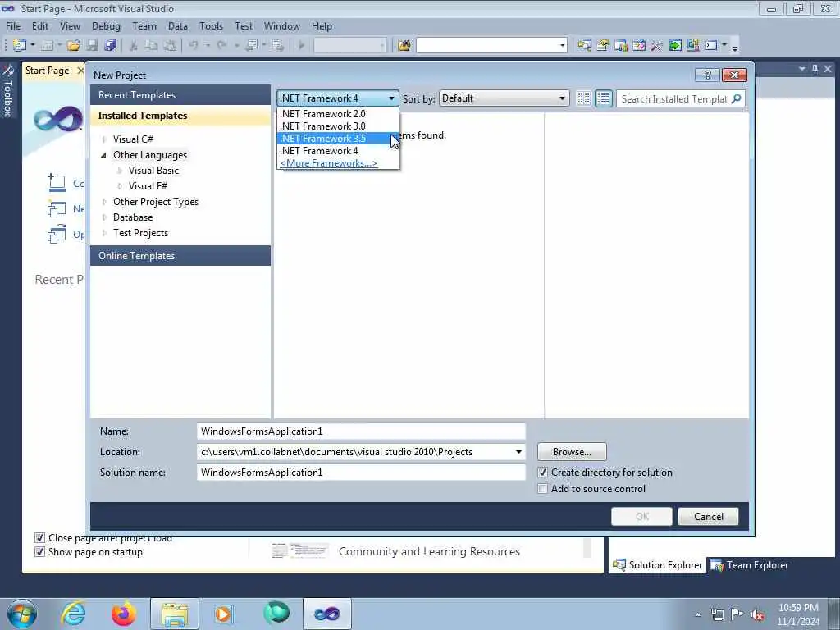Open Solution Explorer from the toolbar icon
Screen dimensions: 840x630
point(584,46)
